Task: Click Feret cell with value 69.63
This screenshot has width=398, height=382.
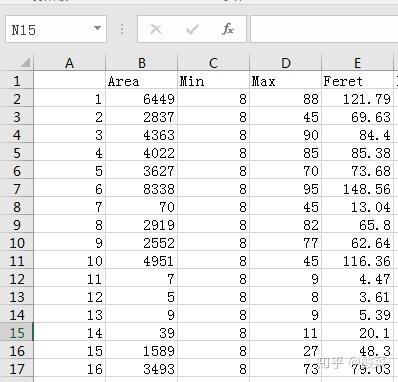Action: click(x=358, y=117)
